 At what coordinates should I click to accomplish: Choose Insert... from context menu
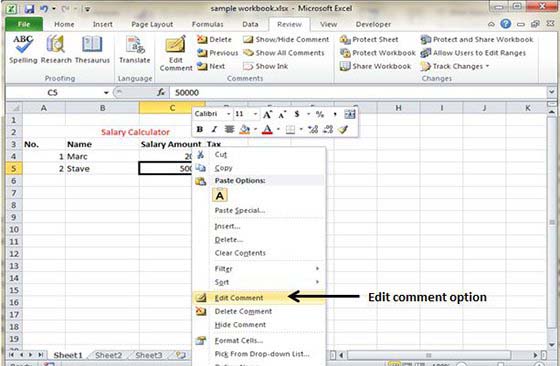click(x=259, y=226)
